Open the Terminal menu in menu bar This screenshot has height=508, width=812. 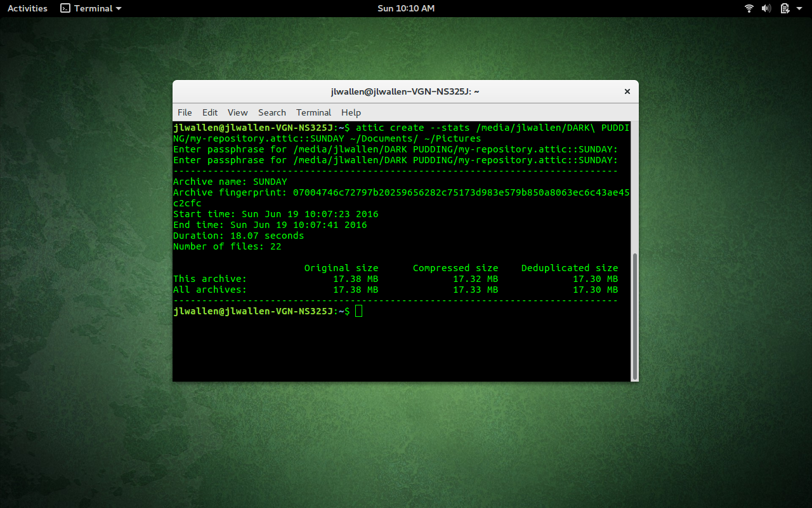pyautogui.click(x=314, y=112)
